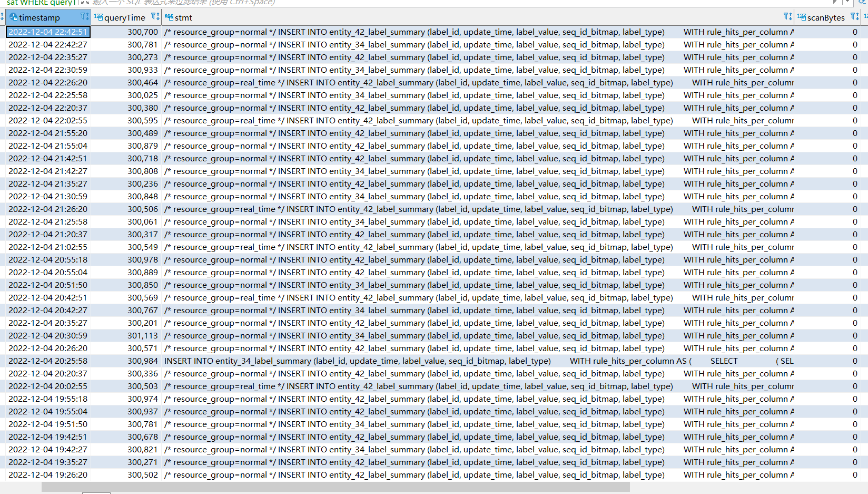The height and width of the screenshot is (494, 868).
Task: Select stmt cell in row 2022-12-04 21:02:55
Action: 478,247
